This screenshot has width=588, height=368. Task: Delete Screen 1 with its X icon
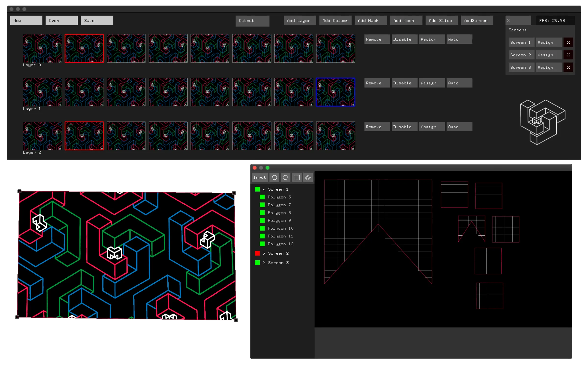(568, 42)
